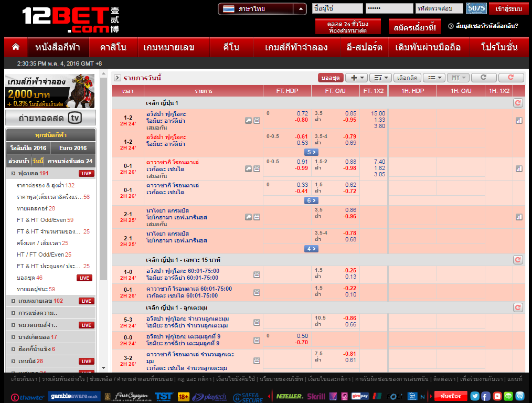Expand the 6 extra bets for the Kawasaki Frontale match
This screenshot has width=532, height=403.
point(312,200)
